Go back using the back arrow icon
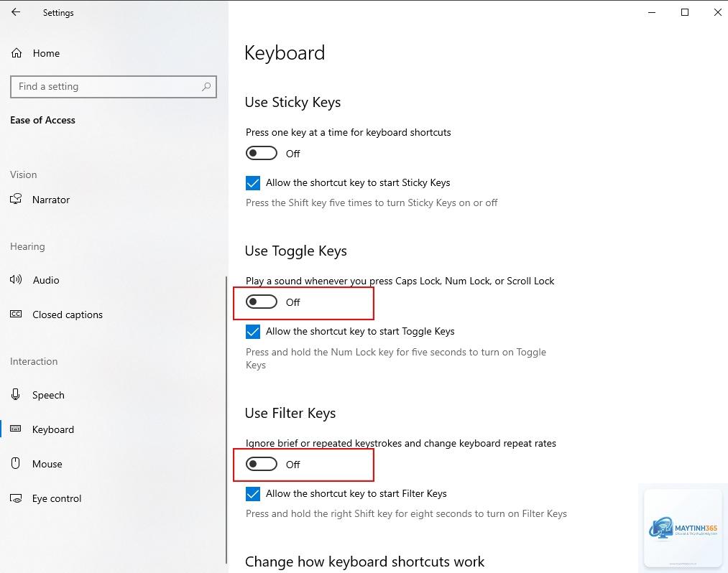Viewport: 728px width, 573px height. (16, 12)
